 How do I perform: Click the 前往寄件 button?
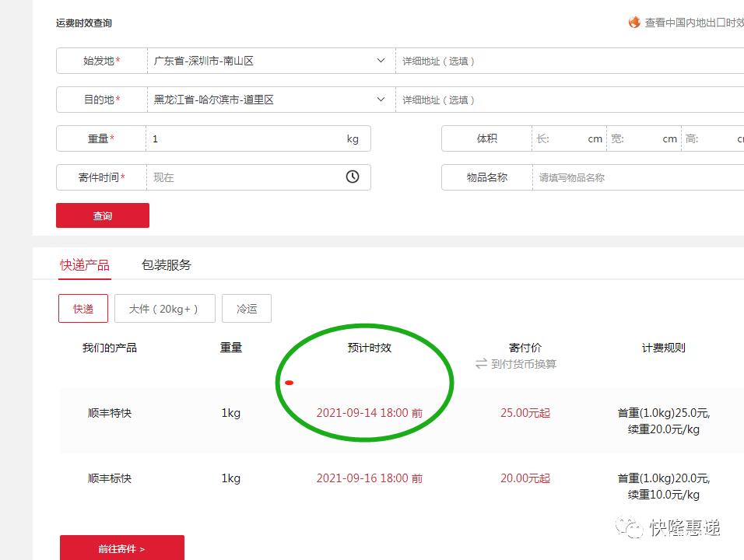[x=122, y=548]
